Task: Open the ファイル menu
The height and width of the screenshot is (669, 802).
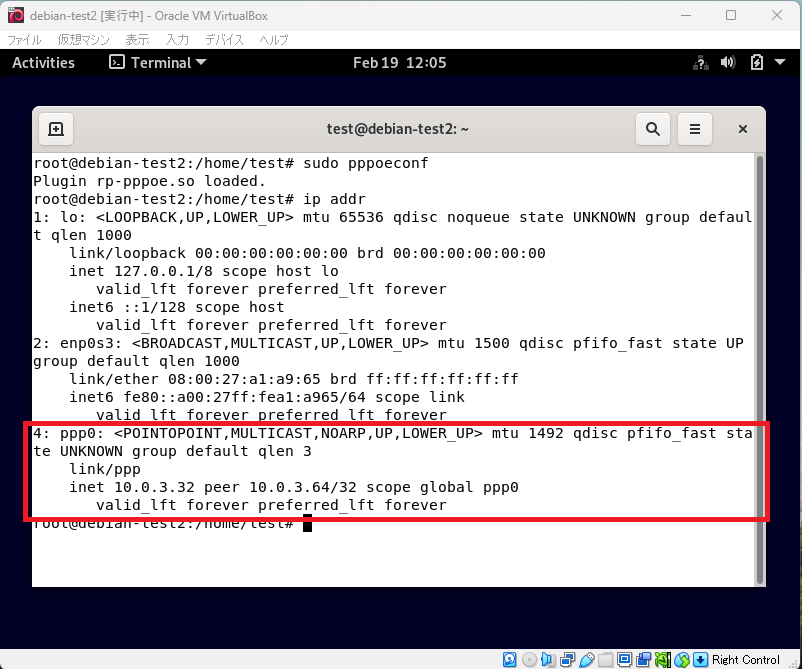Action: click(24, 39)
